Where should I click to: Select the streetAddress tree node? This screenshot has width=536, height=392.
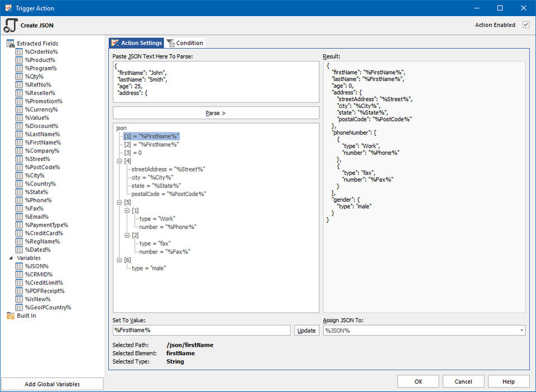click(x=168, y=169)
